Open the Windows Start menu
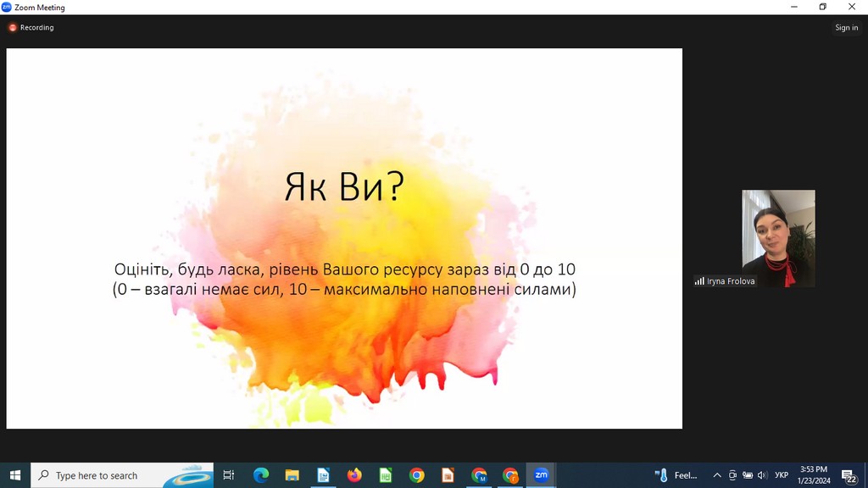 point(14,475)
